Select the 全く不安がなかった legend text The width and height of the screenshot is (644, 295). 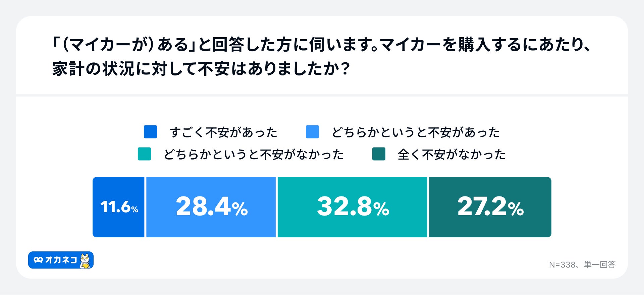451,155
